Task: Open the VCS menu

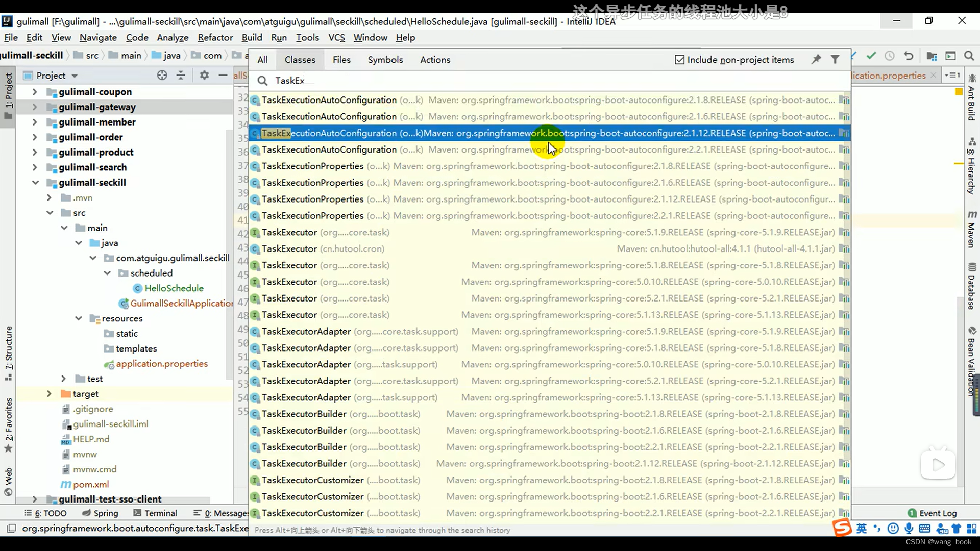Action: (336, 37)
